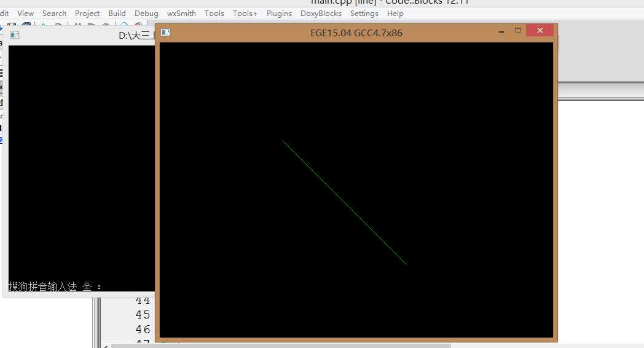Click line number 46 in editor gutter
Screen dimensions: 644x348
(143, 330)
